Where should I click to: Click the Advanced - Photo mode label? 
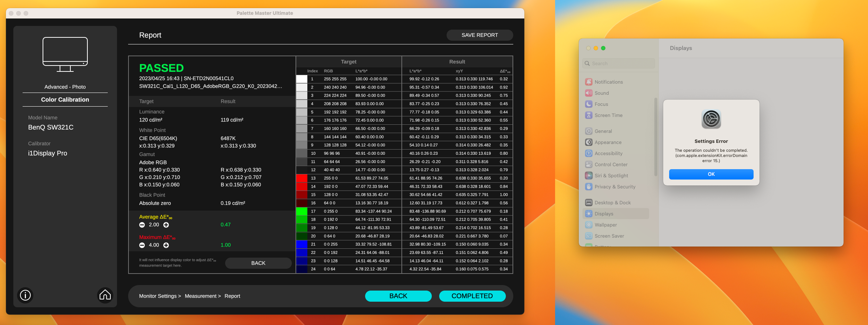65,87
